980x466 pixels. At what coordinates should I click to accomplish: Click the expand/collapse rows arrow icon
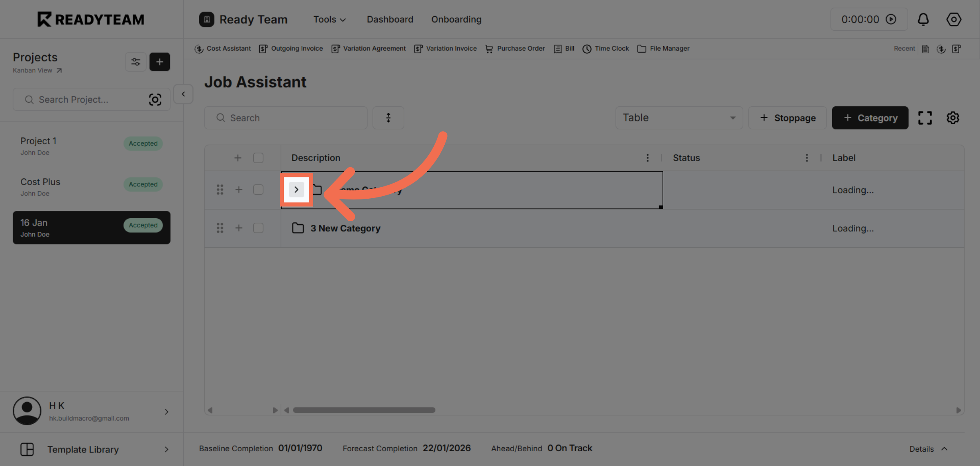pyautogui.click(x=388, y=118)
